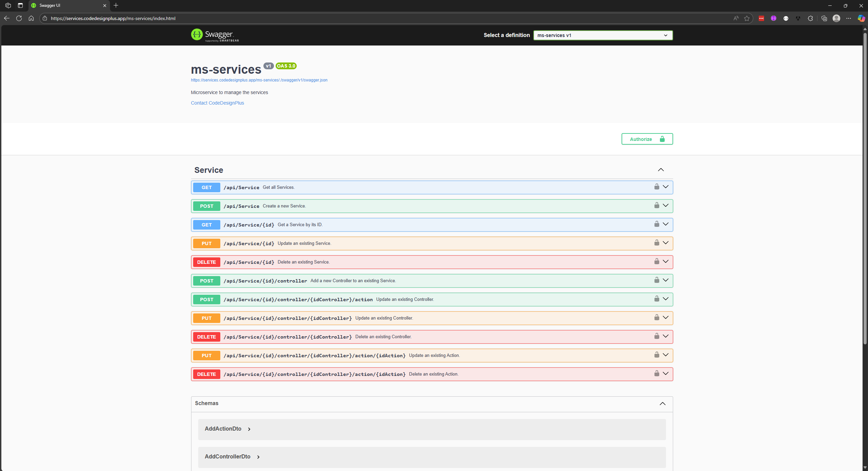Reload the page with refresh icon
Image resolution: width=868 pixels, height=471 pixels.
point(19,18)
